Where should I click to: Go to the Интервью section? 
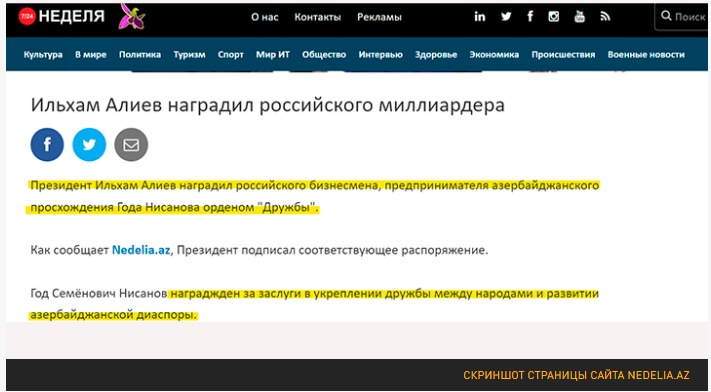pyautogui.click(x=380, y=54)
